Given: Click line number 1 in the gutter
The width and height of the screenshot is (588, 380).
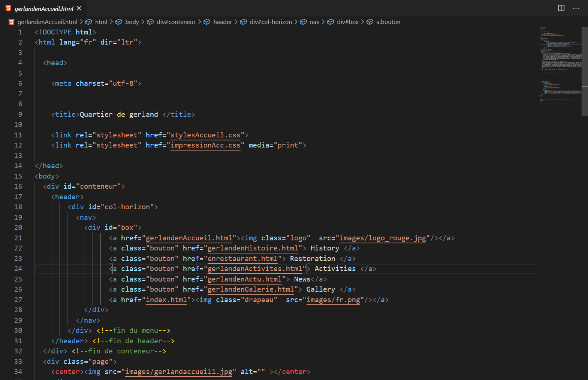Looking at the screenshot, I should (20, 32).
